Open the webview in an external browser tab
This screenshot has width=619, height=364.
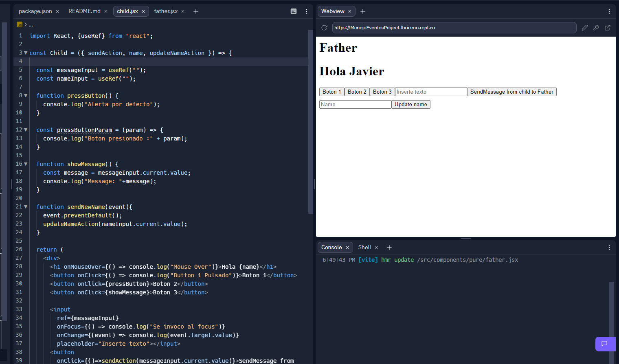click(608, 28)
